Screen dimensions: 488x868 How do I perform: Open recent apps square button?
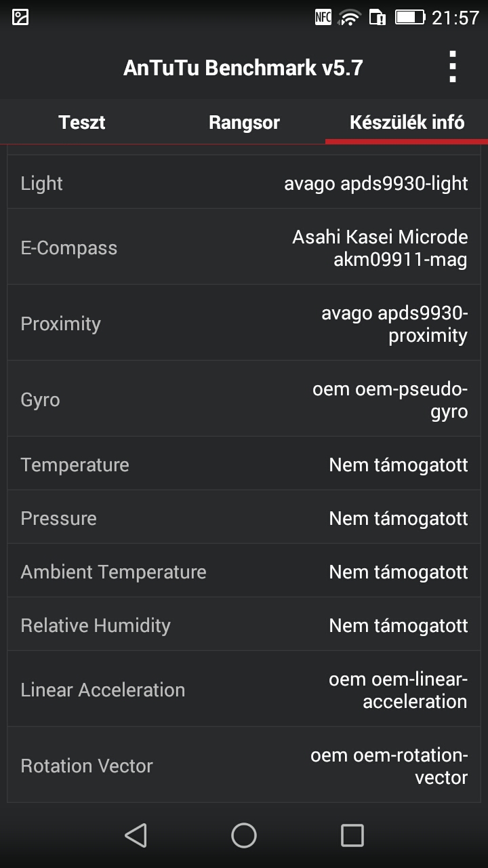coord(352,835)
